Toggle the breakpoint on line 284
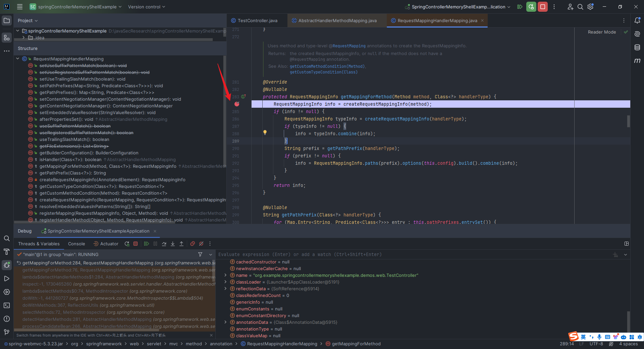 point(237,104)
